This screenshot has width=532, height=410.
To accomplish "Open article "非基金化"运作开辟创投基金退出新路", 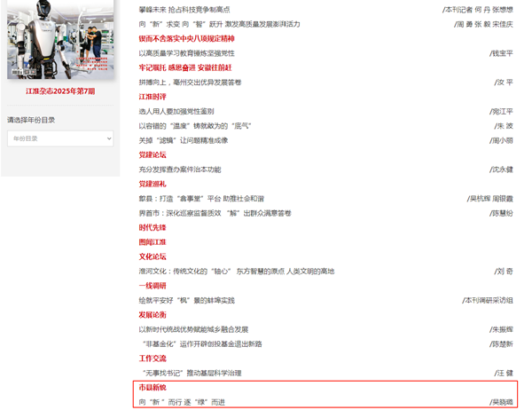I will tap(202, 343).
